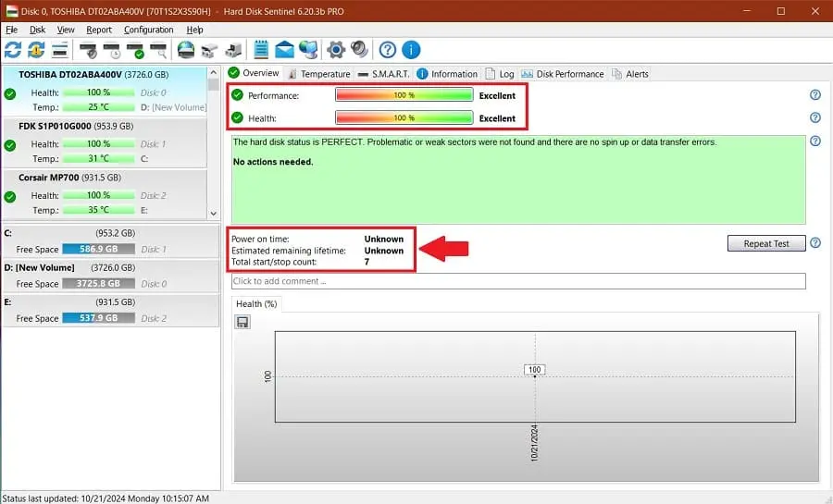Click the green check icon for Corsair MP700
Viewport: 833px width, 504px height.
tap(10, 197)
